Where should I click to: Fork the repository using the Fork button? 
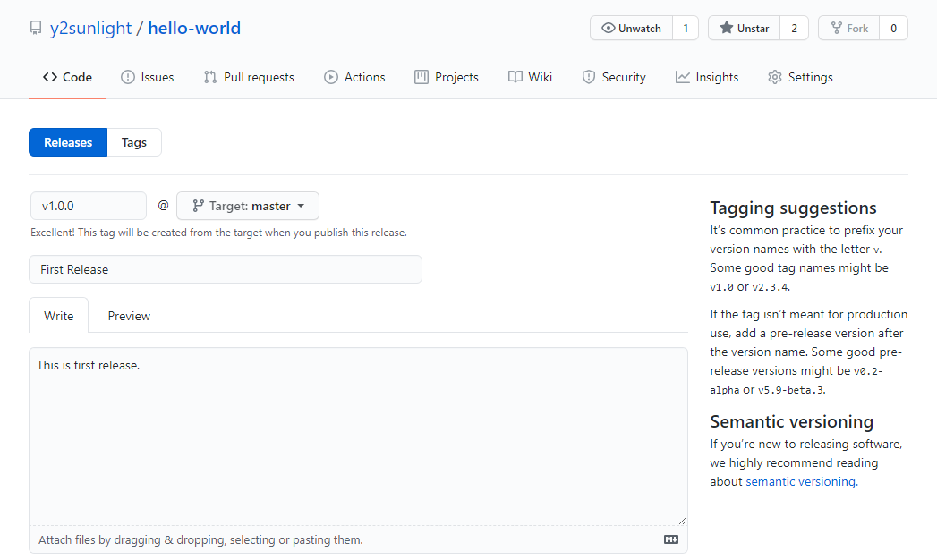(848, 29)
